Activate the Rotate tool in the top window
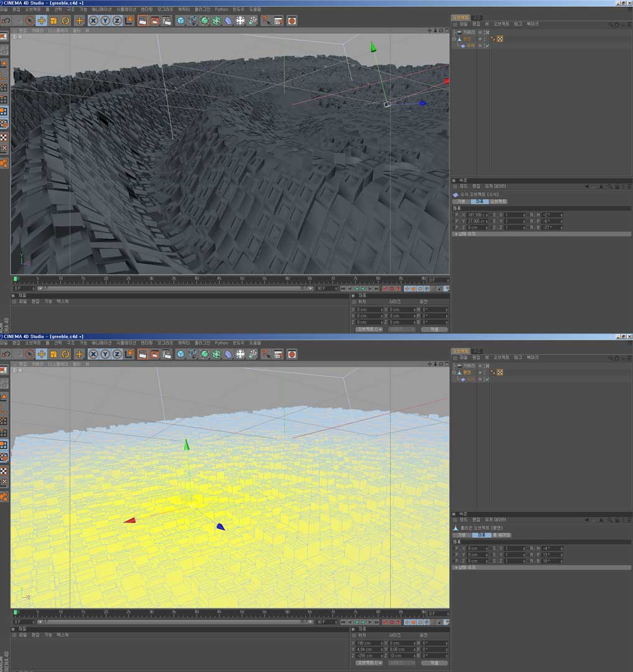 [x=65, y=21]
